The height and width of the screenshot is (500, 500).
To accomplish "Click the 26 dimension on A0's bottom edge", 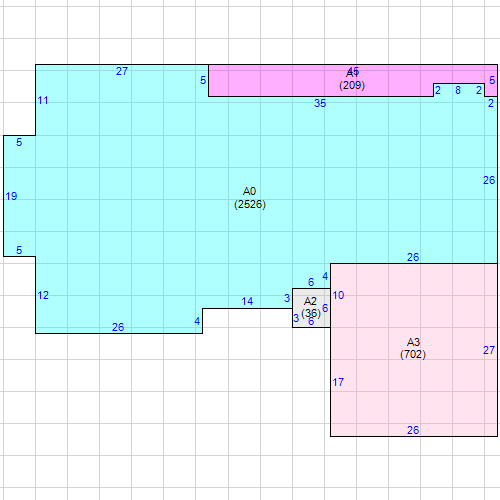I will click(x=118, y=327).
